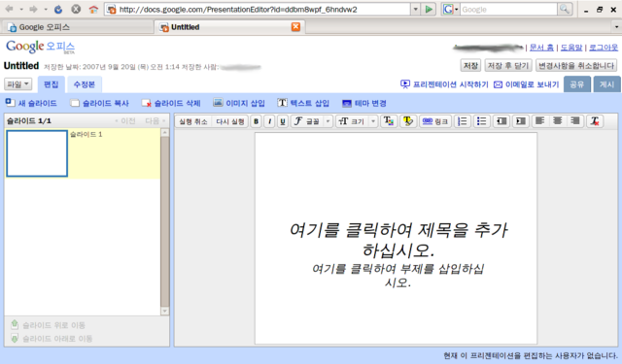The image size is (622, 364).
Task: Click the Redo (다시 실행) button
Action: [230, 121]
